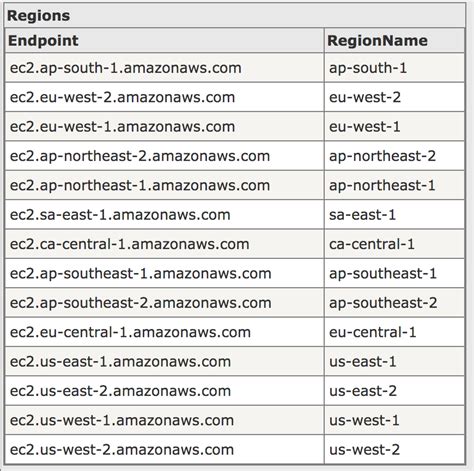Select the Endpoint column header
Viewport: 474px width, 471px height.
click(x=43, y=41)
